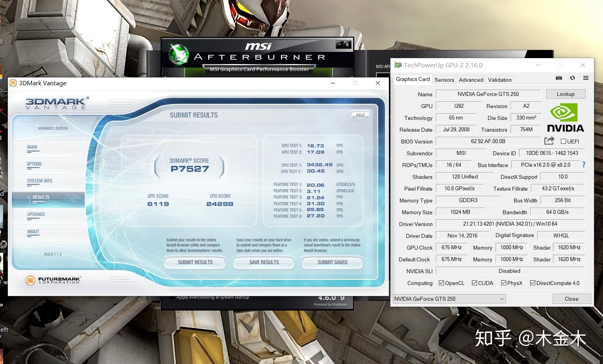Click the CPU Test 1 value 3432.45
Screen dimensions: 603x364
pyautogui.click(x=320, y=165)
